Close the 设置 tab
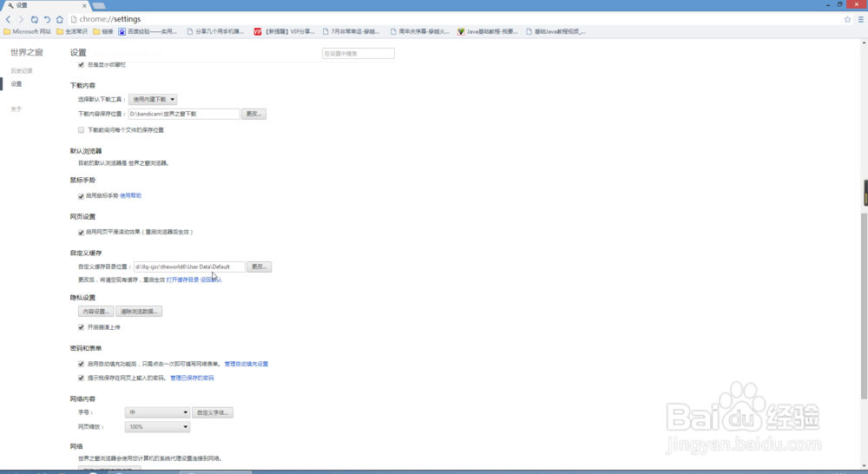868x474 pixels. click(x=84, y=5)
